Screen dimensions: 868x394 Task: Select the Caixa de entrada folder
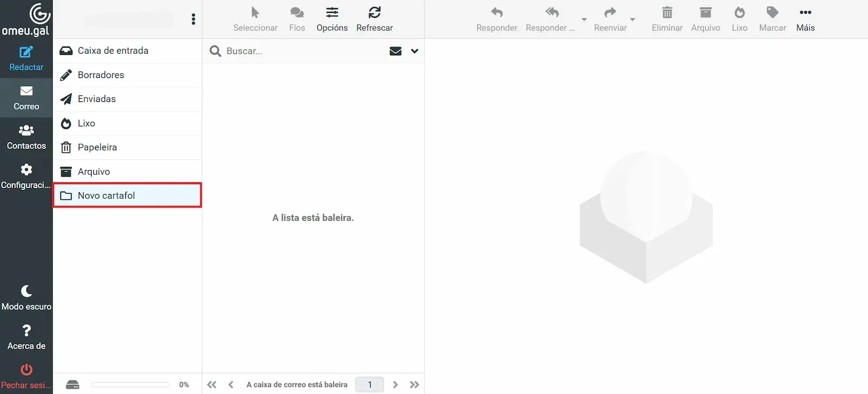(x=113, y=50)
